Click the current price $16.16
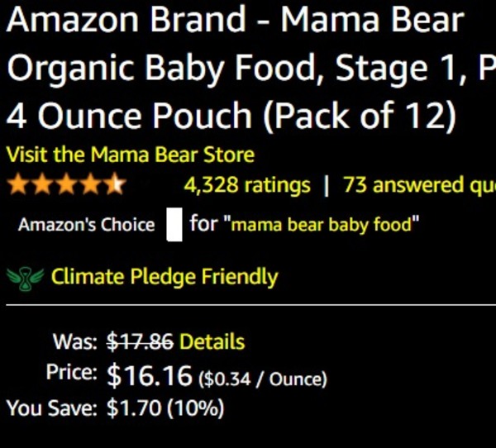496x448 pixels. point(150,376)
